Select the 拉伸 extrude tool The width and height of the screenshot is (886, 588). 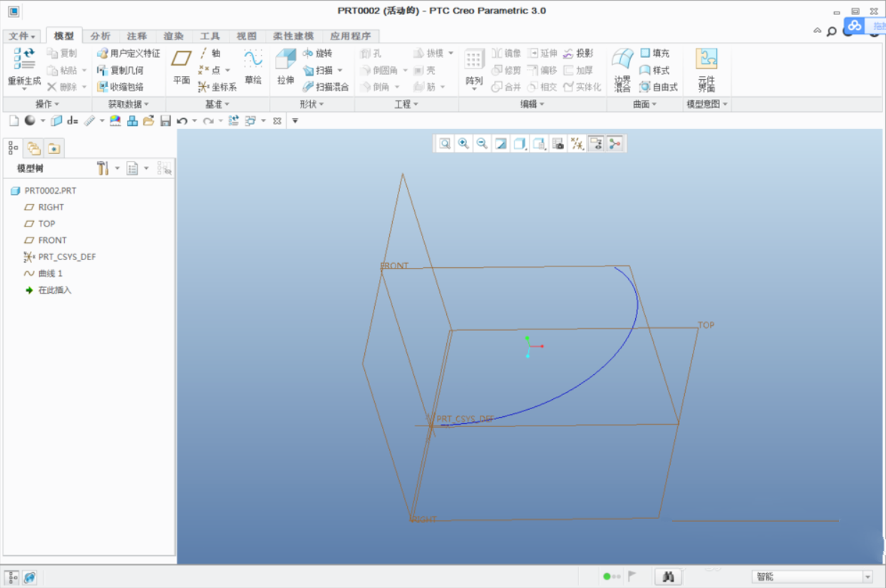286,68
